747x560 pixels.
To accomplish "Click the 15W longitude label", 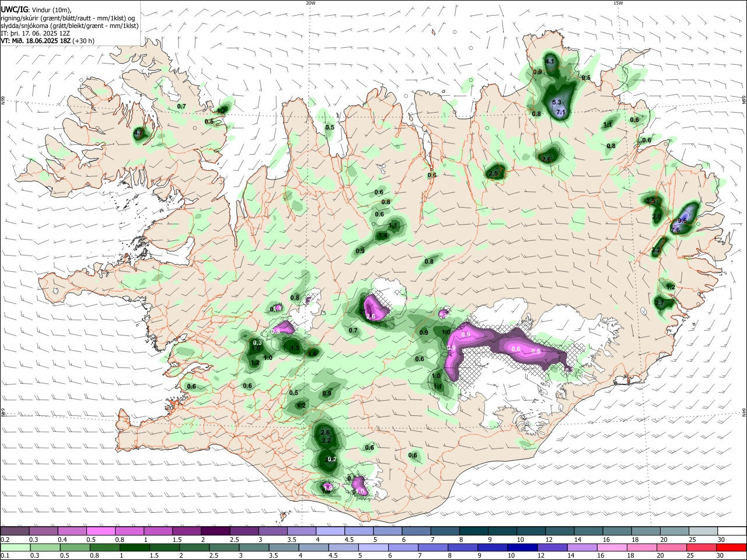I will click(618, 3).
